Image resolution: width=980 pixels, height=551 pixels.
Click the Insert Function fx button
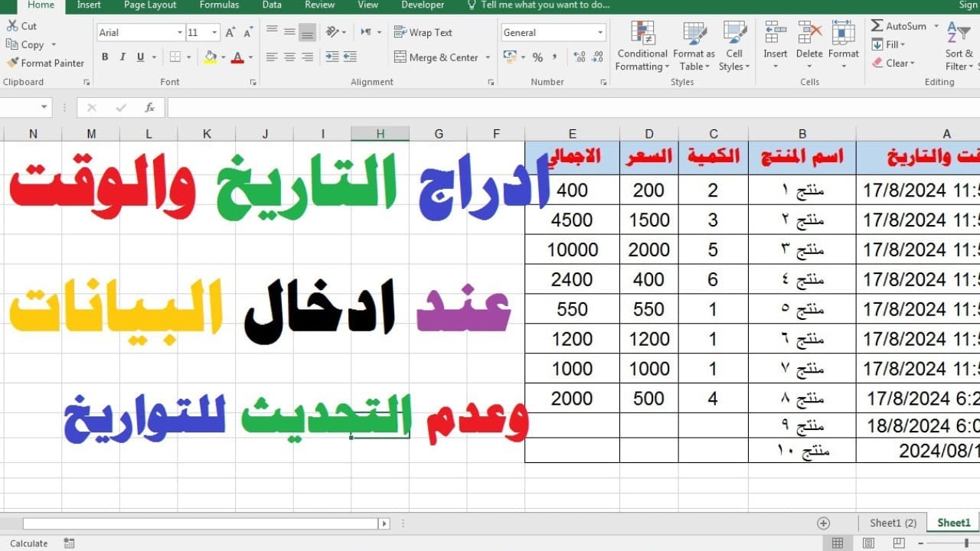[150, 108]
